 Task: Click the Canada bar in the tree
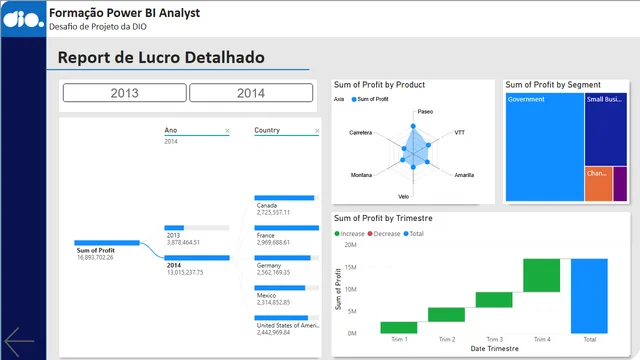point(287,198)
